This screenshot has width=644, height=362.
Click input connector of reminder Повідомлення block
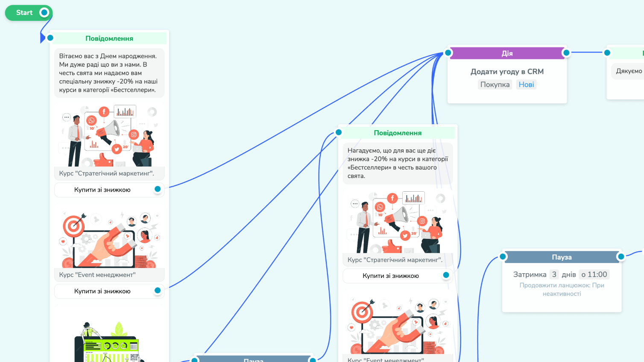[339, 132]
